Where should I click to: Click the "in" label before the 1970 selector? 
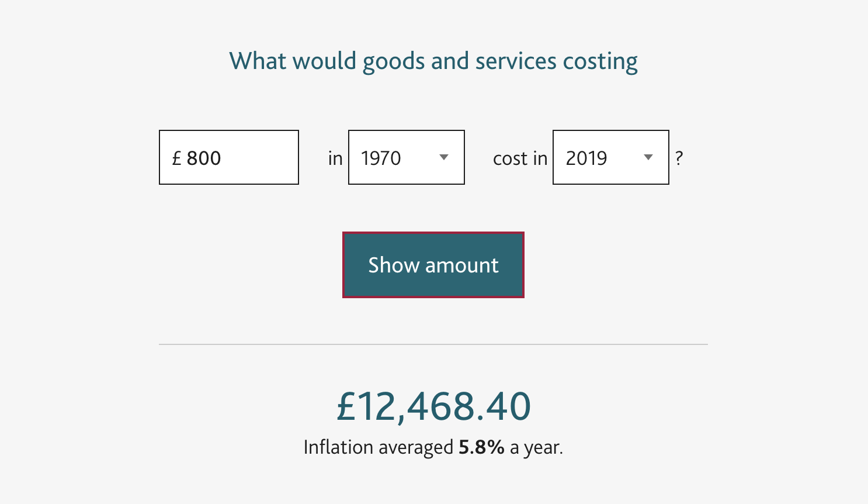[335, 158]
